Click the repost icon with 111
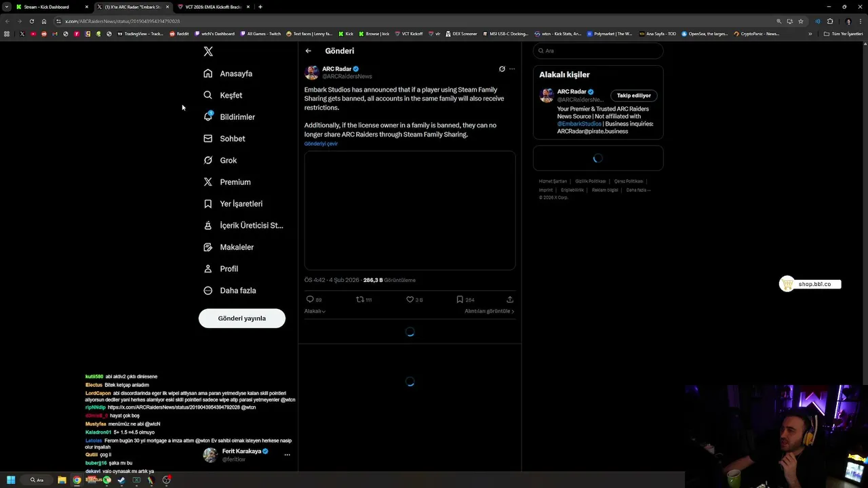 pos(360,299)
